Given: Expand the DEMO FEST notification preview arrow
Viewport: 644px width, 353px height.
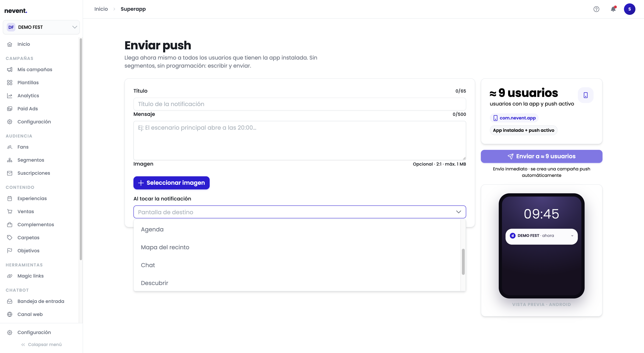Looking at the screenshot, I should (572, 236).
